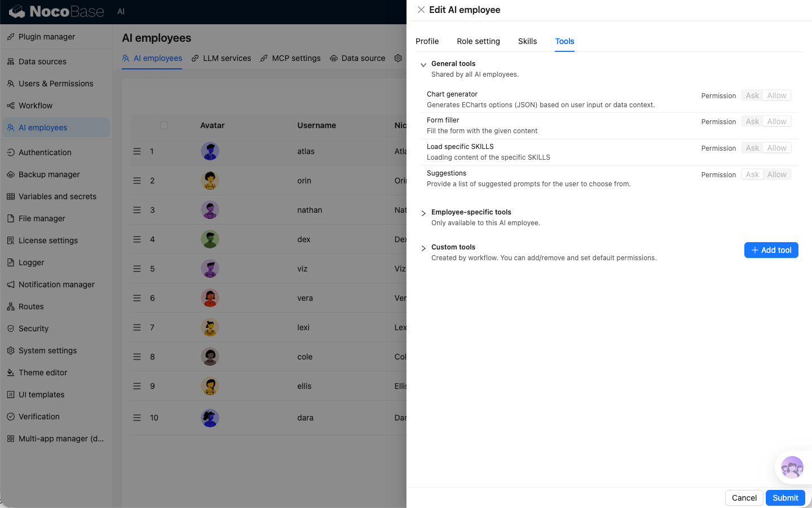Click the drag handle for row 5

point(137,269)
